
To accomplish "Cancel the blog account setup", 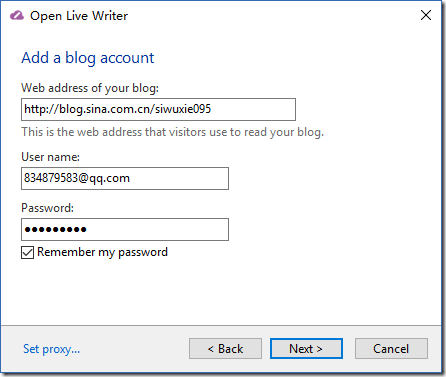I will [391, 349].
